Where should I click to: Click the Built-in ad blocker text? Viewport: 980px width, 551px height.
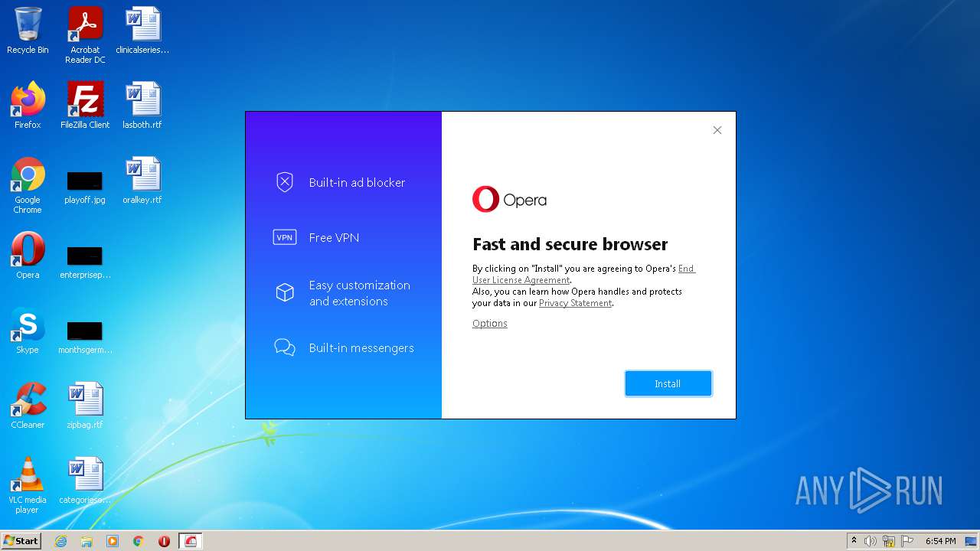pyautogui.click(x=357, y=182)
